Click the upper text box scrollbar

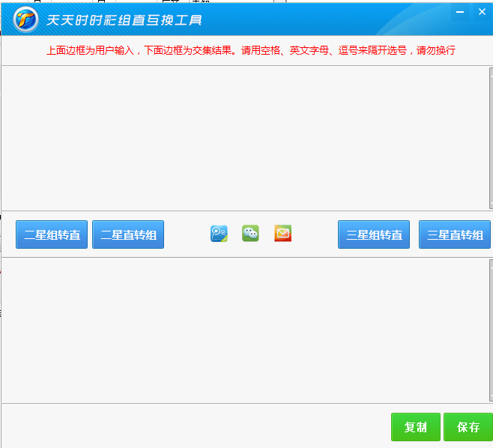[x=491, y=139]
